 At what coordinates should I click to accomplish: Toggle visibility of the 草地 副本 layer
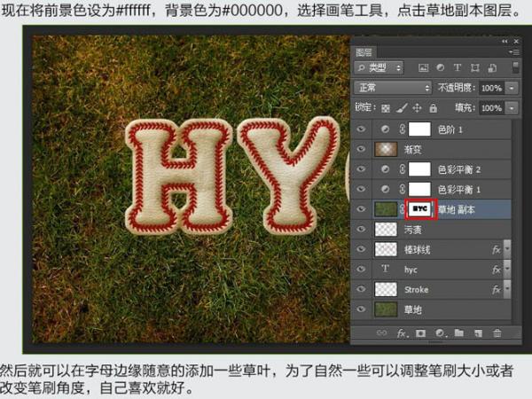[361, 209]
